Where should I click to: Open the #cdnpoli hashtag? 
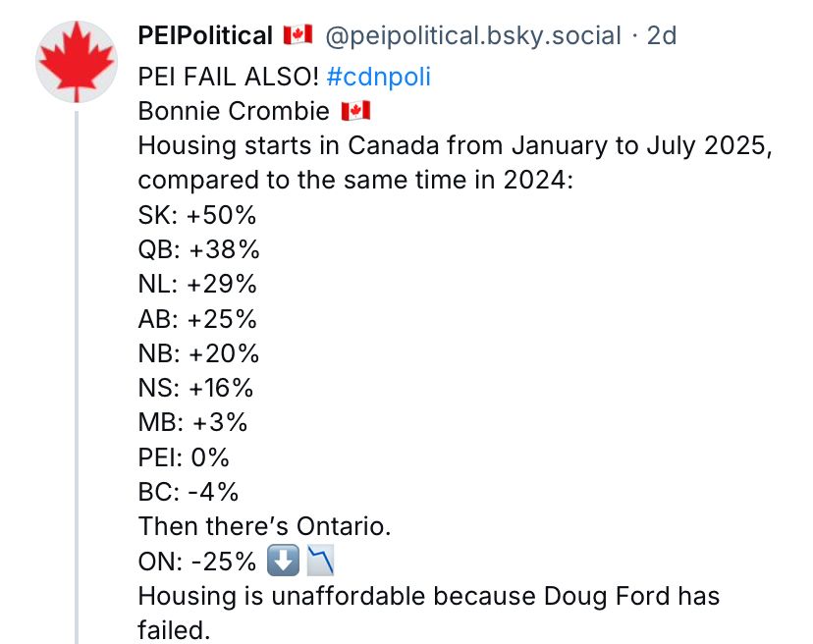point(378,77)
